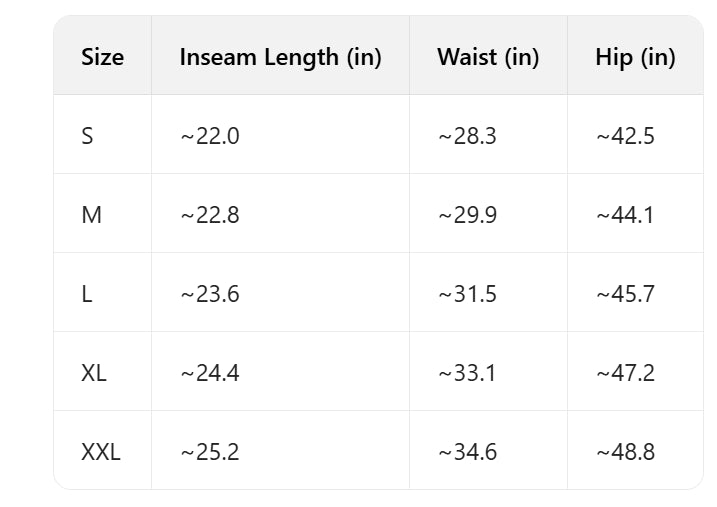Image resolution: width=717 pixels, height=507 pixels.
Task: Click the Hip (in) column header
Action: (635, 57)
